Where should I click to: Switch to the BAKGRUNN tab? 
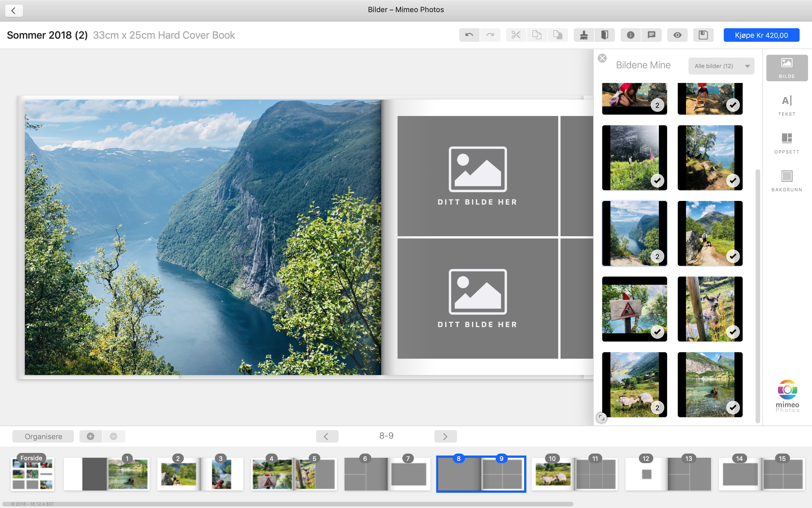pos(787,181)
